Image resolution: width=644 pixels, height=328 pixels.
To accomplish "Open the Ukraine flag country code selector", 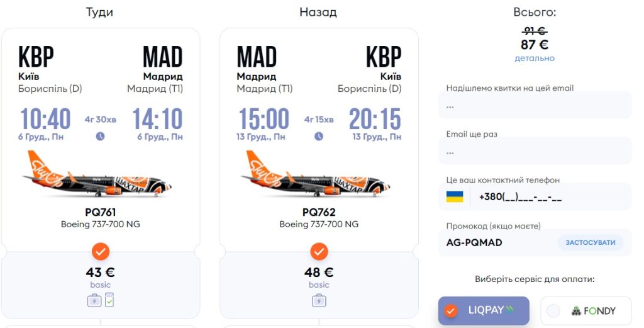I will [455, 196].
